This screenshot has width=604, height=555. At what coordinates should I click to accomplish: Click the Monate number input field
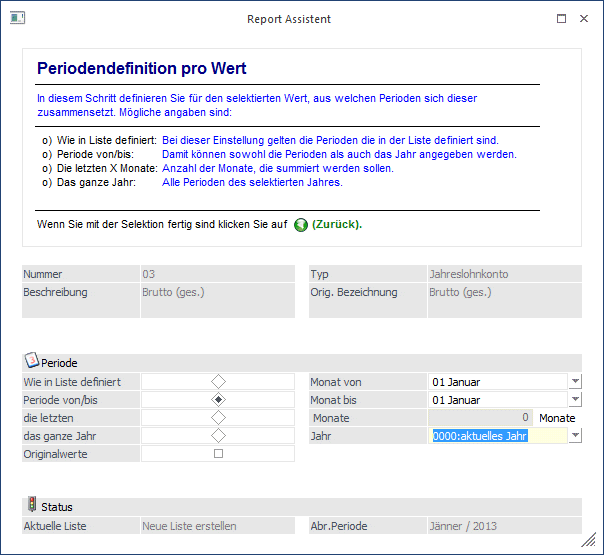point(479,418)
